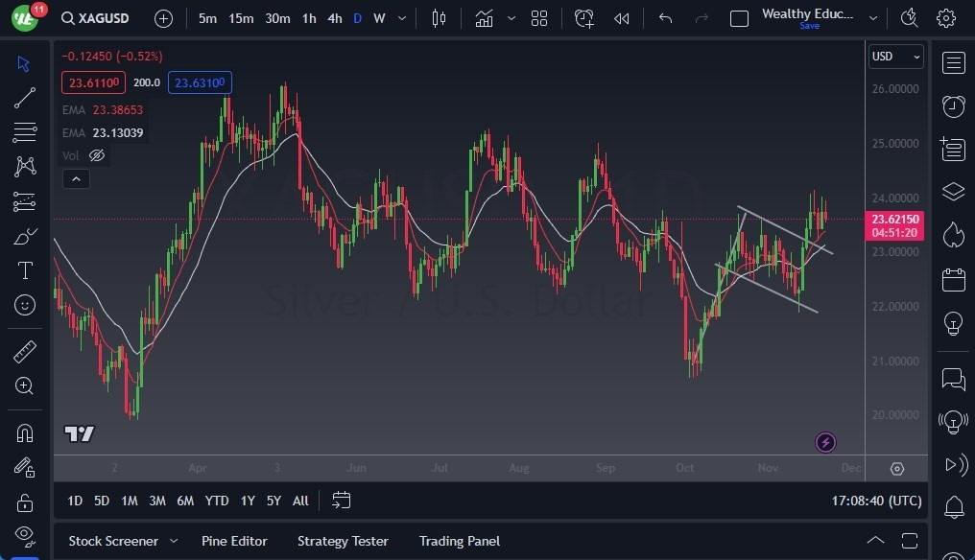Open the indicators button in top toolbar

484,18
